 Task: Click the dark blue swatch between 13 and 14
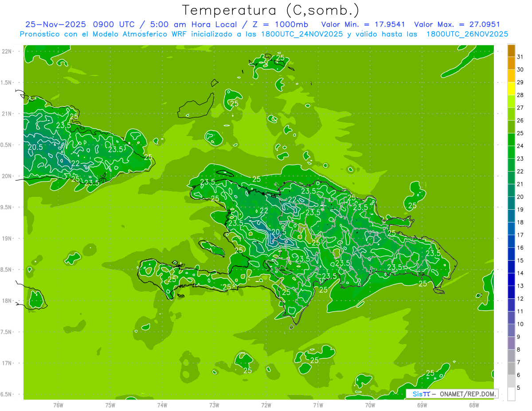(x=511, y=279)
